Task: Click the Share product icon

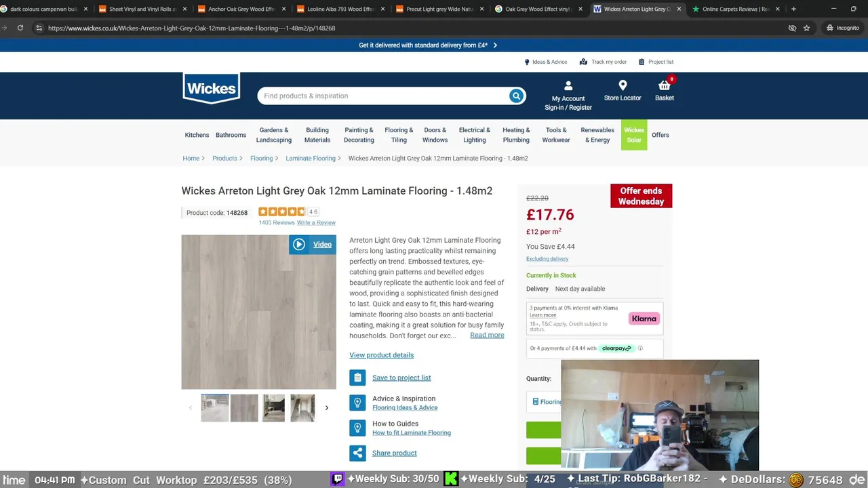Action: [x=357, y=453]
